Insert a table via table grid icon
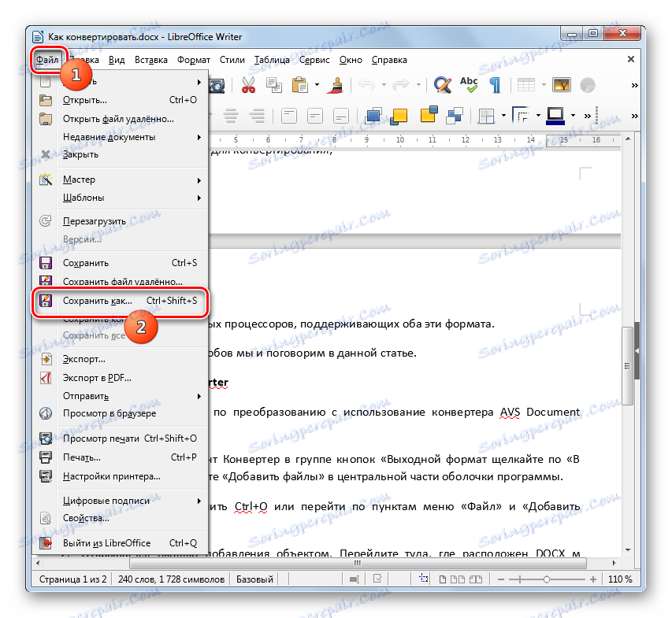The image size is (672, 618). pos(525,85)
